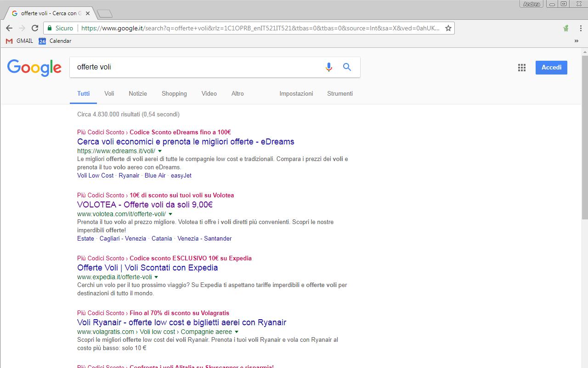
Task: Click 'Codice sconto ESCLUSIVO 10€ su Expedia'
Action: (x=191, y=258)
